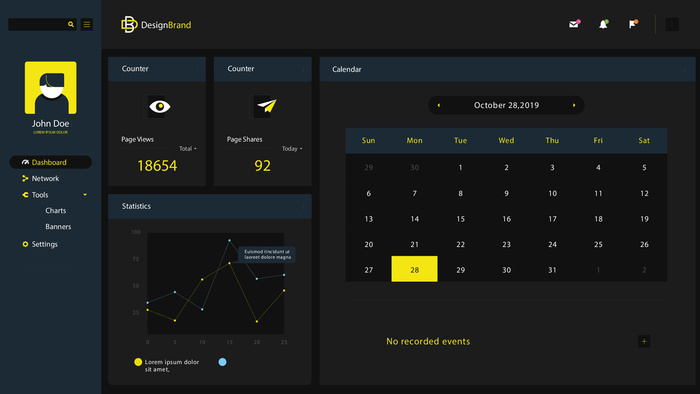Go to next month in calendar
This screenshot has height=394, width=700.
point(574,105)
